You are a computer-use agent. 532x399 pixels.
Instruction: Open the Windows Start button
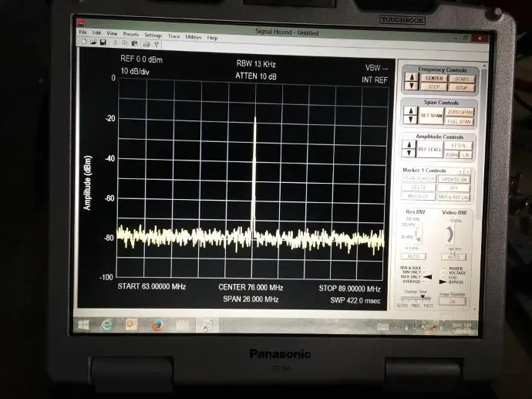click(x=83, y=325)
